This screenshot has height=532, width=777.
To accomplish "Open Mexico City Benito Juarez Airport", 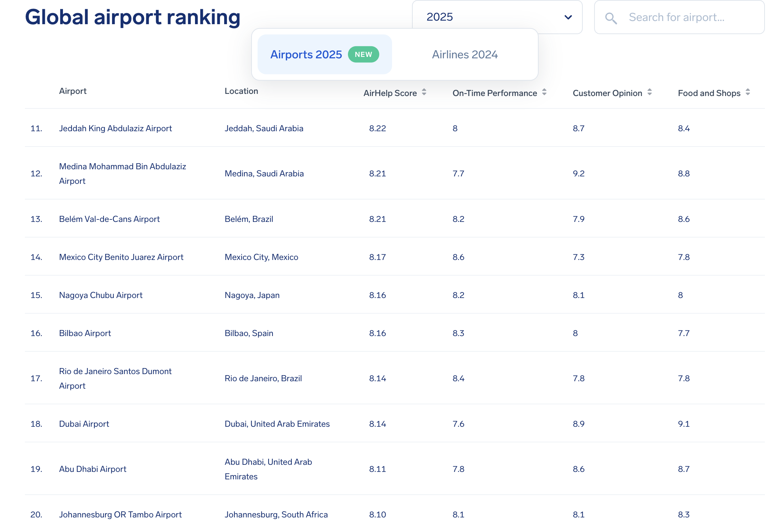I will (x=121, y=257).
